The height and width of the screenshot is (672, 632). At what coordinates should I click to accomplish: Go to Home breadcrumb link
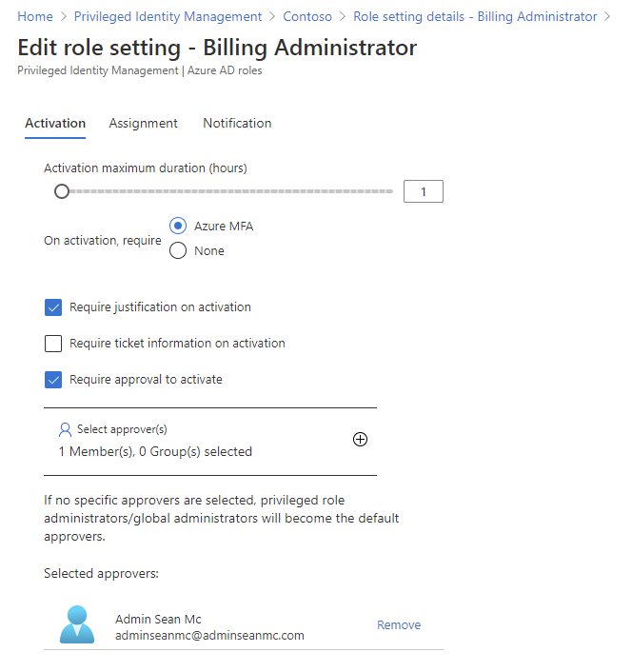click(35, 16)
